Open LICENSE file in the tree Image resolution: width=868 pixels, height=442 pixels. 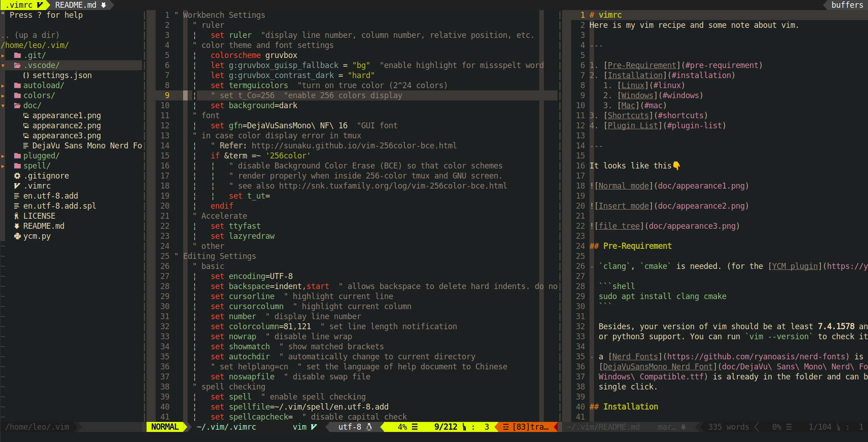pos(39,216)
